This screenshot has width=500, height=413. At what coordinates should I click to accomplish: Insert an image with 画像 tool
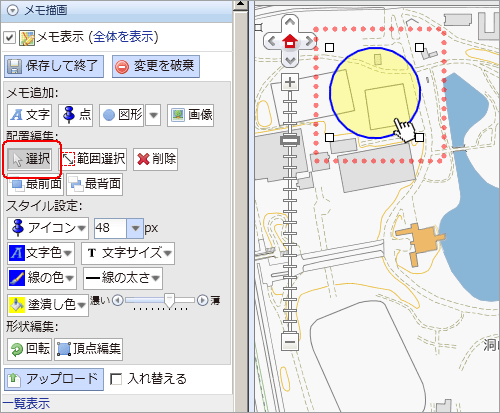(191, 115)
